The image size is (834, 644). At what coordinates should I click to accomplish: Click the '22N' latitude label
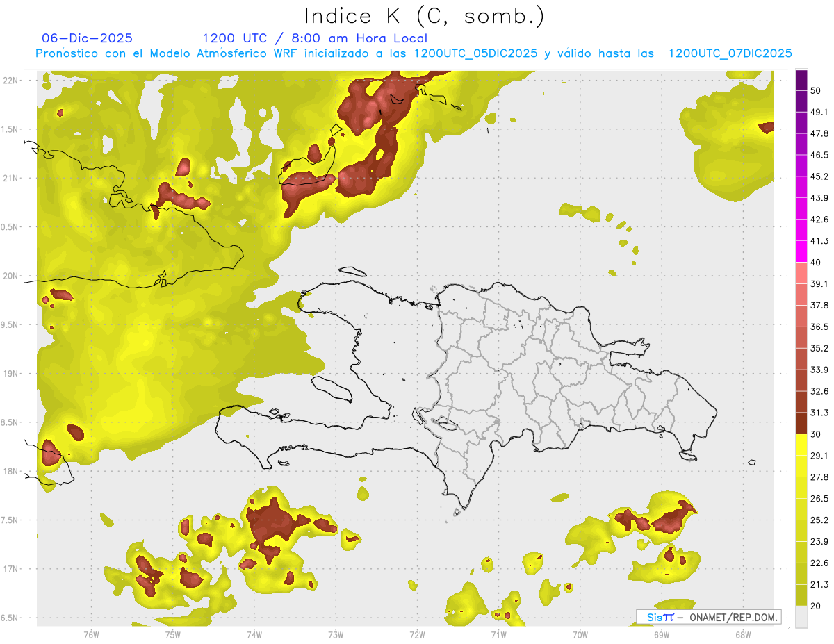(x=10, y=80)
